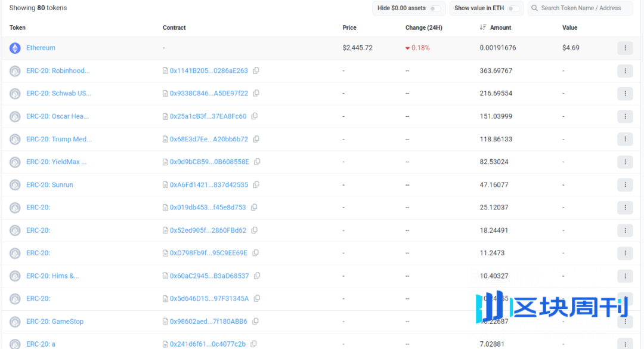Screen dimensions: 644x349
Task: Open contract 0x0d9bCB59...0B608558E
Action: tap(209, 162)
